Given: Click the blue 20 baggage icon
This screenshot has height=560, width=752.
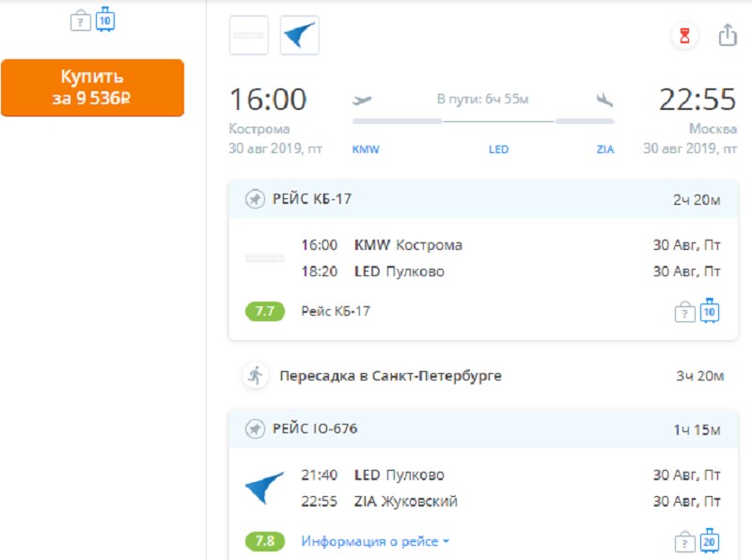Looking at the screenshot, I should click(710, 541).
